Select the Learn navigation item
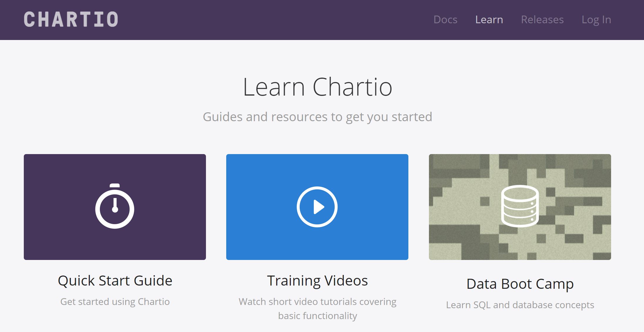Viewport: 644px width, 332px height. coord(489,19)
